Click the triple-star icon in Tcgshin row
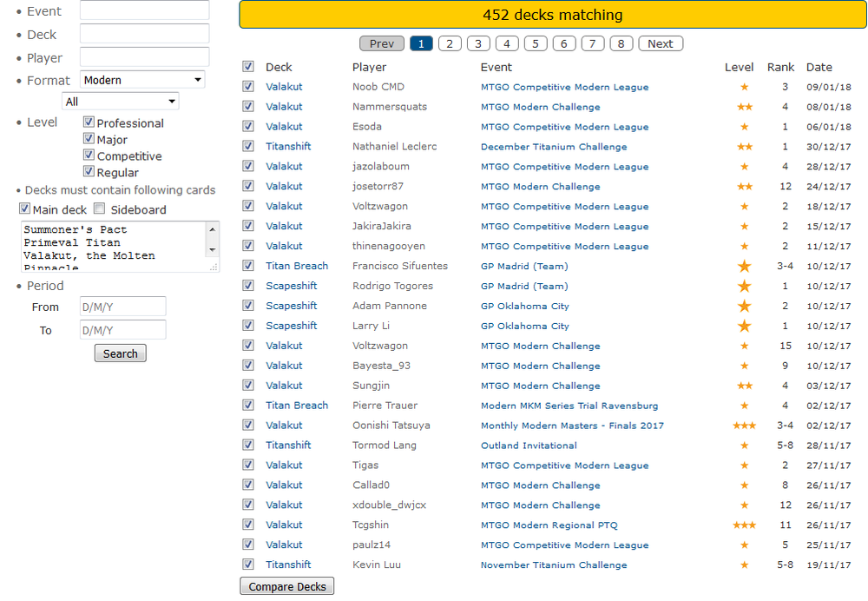The width and height of the screenshot is (868, 601). (744, 525)
